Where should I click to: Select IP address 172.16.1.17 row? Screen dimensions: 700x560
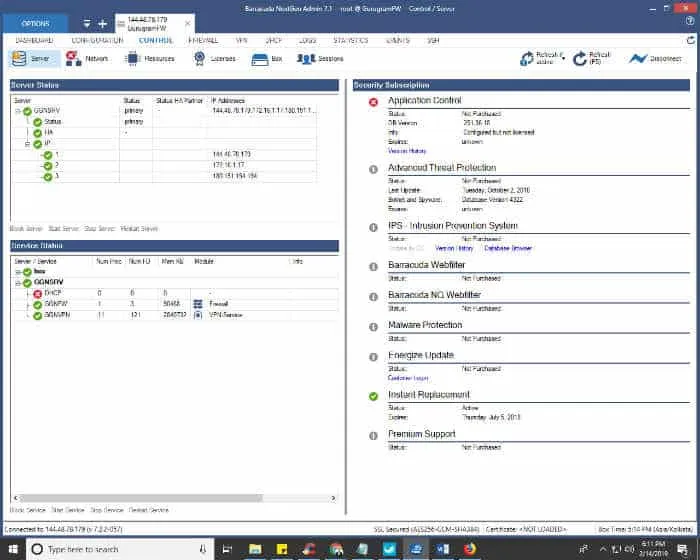pos(165,165)
